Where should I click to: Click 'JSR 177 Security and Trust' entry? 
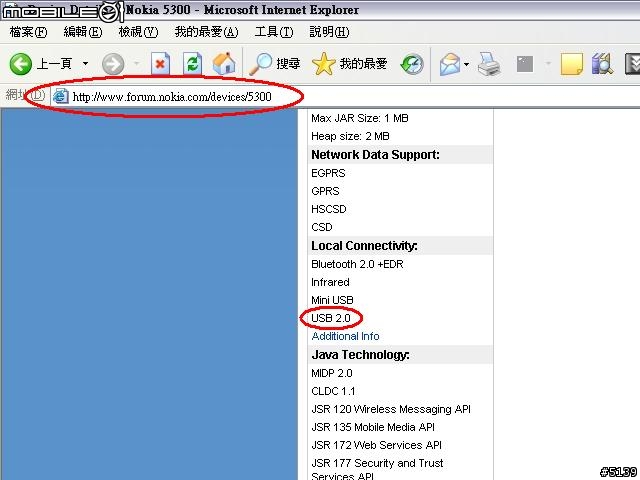point(377,463)
